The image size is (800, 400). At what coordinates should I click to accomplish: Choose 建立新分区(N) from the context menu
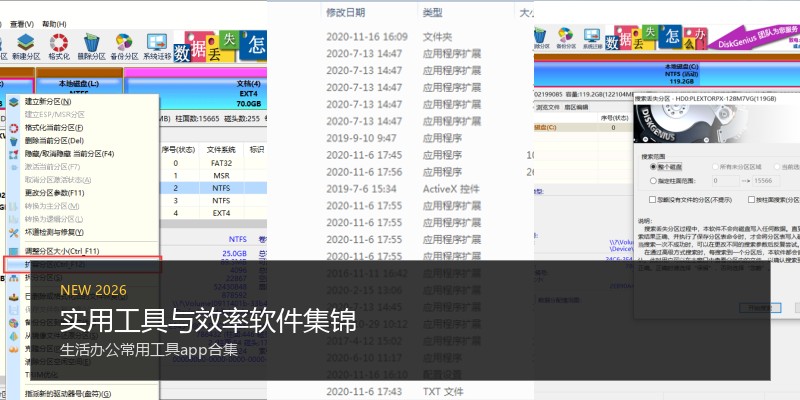pos(48,102)
